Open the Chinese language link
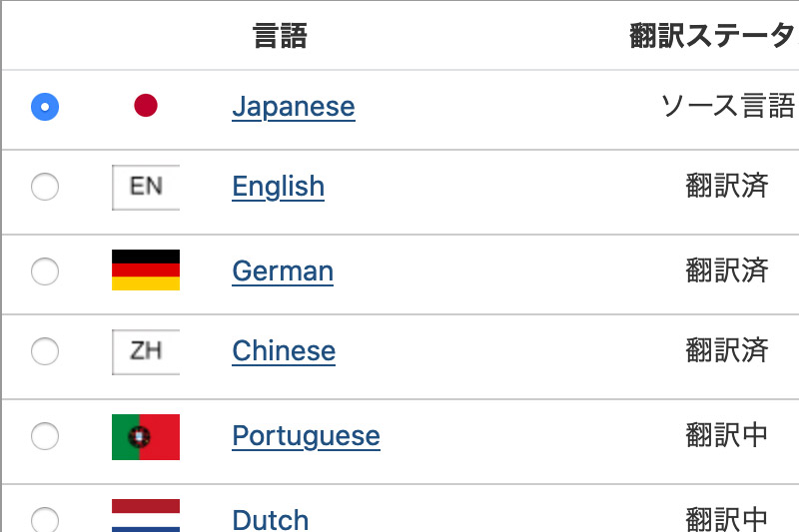 [x=284, y=351]
